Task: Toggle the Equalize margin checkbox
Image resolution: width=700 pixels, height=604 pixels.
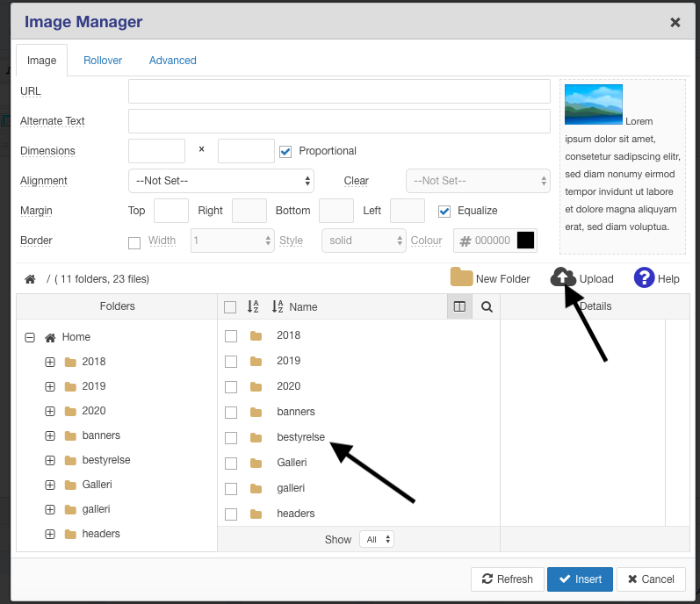Action: click(x=444, y=211)
